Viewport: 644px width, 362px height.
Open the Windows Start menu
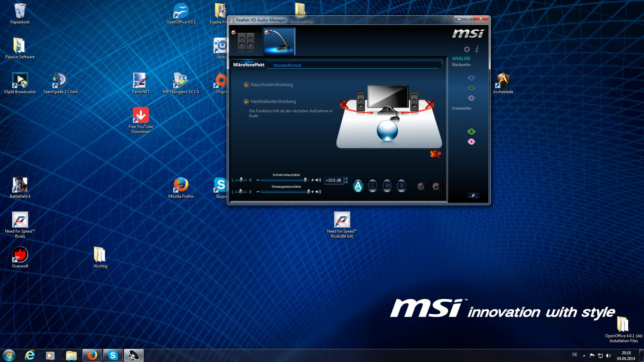(9, 355)
